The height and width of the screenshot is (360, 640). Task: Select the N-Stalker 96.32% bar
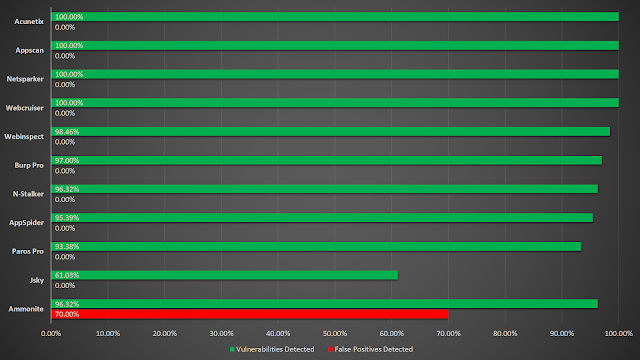coord(324,189)
